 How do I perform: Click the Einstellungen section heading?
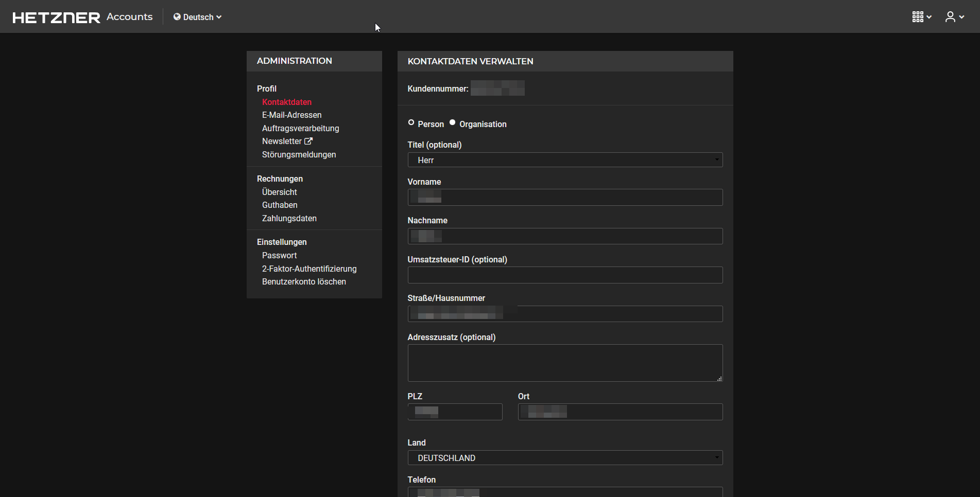coord(282,242)
